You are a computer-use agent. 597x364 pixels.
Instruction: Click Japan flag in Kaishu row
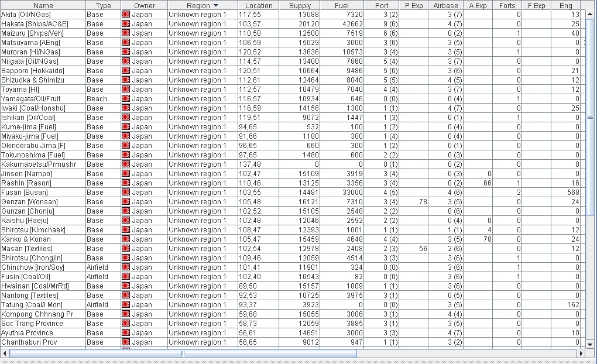tap(126, 221)
